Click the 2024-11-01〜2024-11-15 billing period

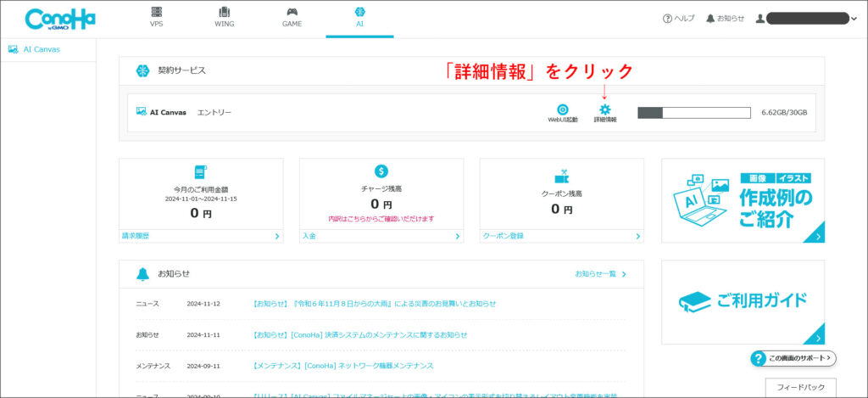[201, 199]
